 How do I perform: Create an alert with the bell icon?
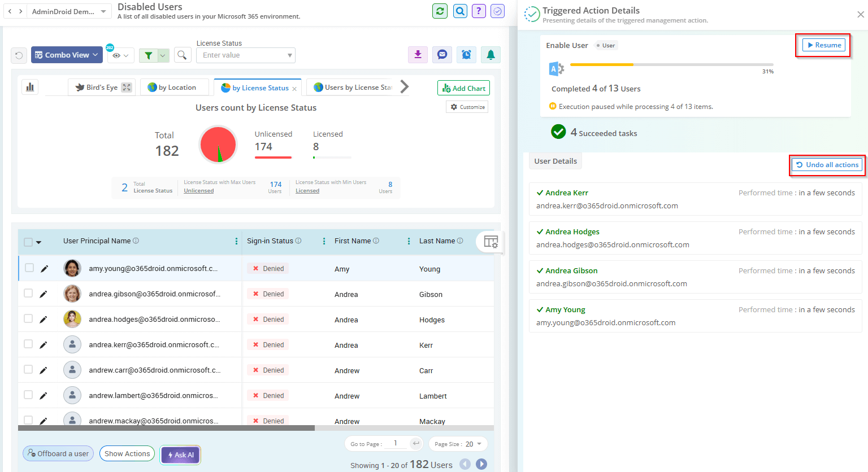(490, 54)
